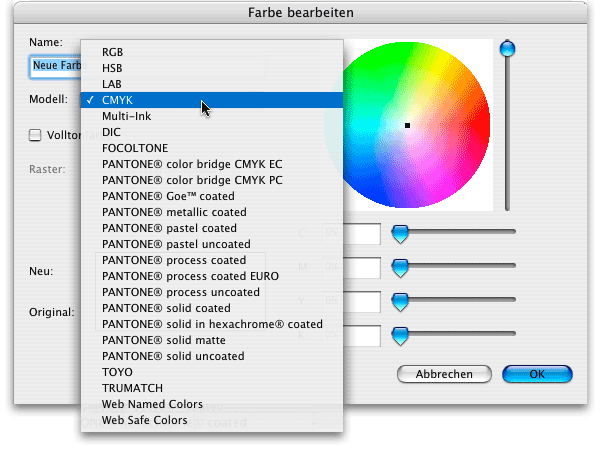Pick PANTONE solid coated
This screenshot has width=602, height=455.
coord(212,308)
